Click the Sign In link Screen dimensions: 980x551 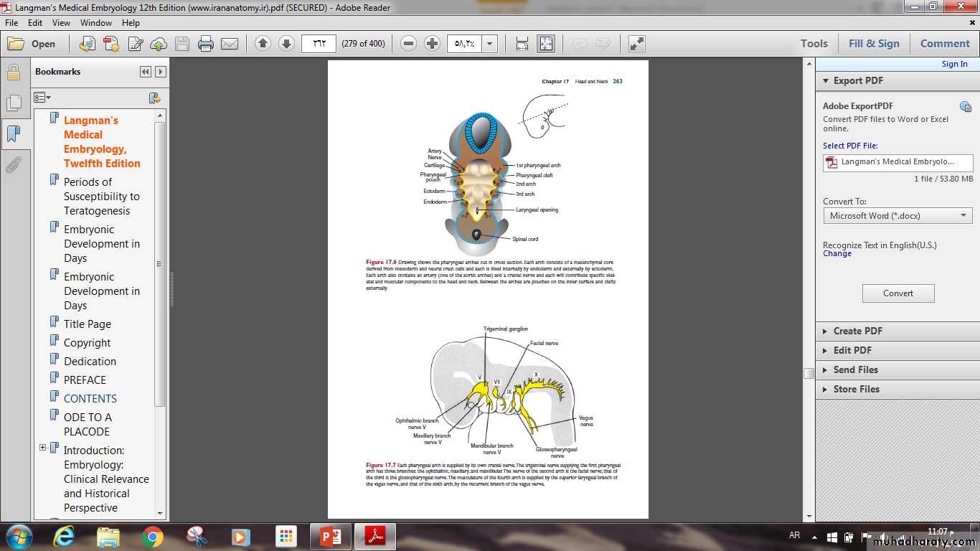(x=954, y=64)
